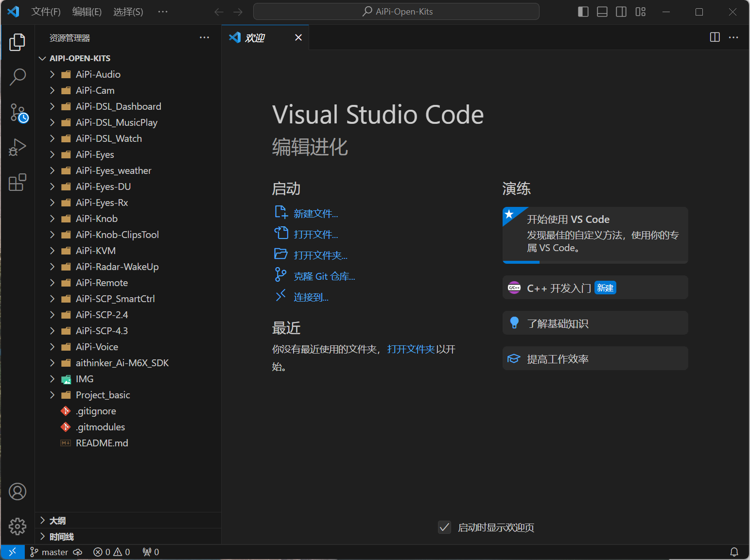Viewport: 750px width, 560px height.
Task: Toggle 启动时显示欢迎页 checkbox
Action: pyautogui.click(x=444, y=527)
